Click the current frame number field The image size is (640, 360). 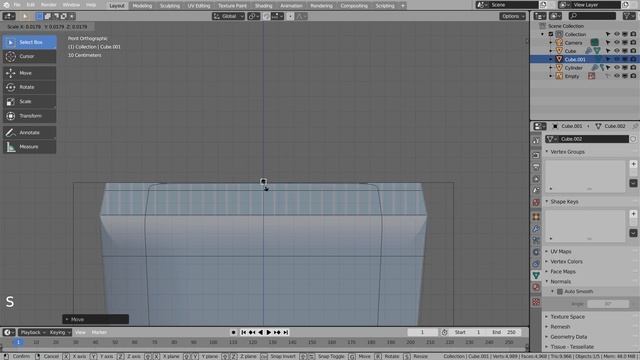[422, 332]
